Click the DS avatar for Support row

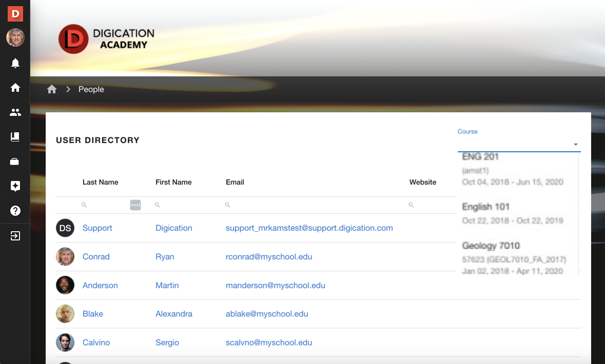pos(65,228)
